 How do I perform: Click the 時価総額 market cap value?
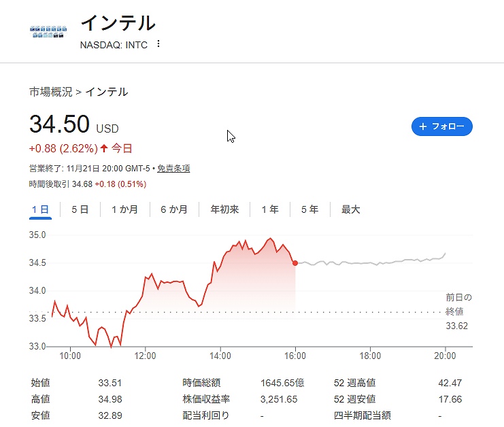(x=279, y=383)
